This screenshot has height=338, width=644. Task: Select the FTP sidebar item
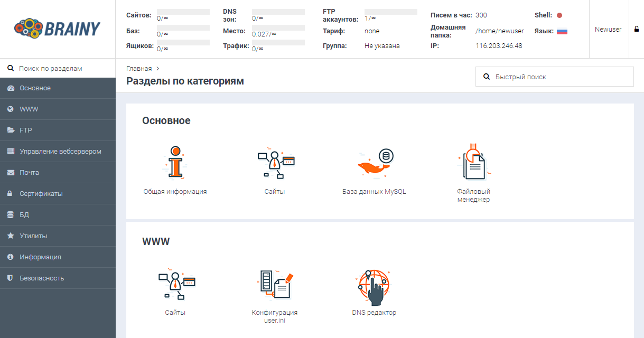click(26, 130)
